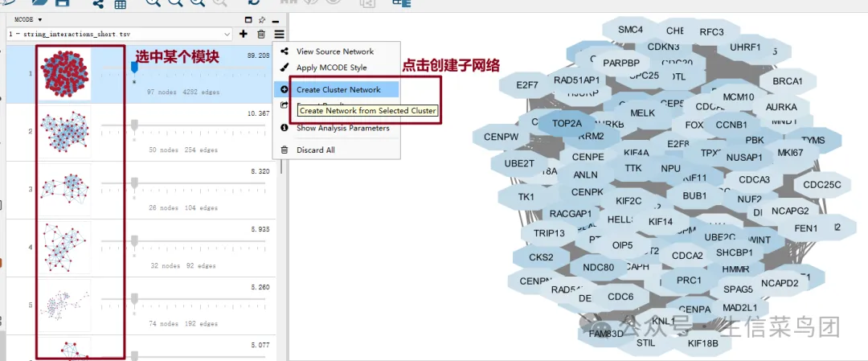Select the NDC80 node in the network

[599, 268]
